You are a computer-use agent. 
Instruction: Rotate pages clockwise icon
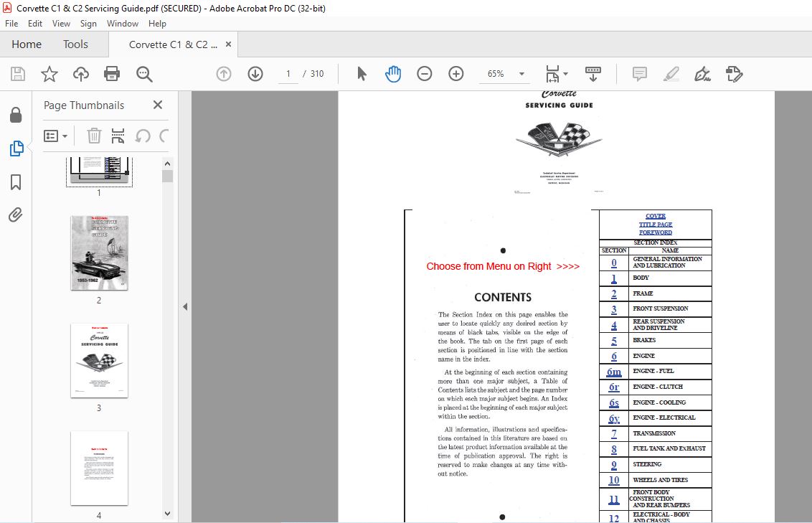[164, 136]
